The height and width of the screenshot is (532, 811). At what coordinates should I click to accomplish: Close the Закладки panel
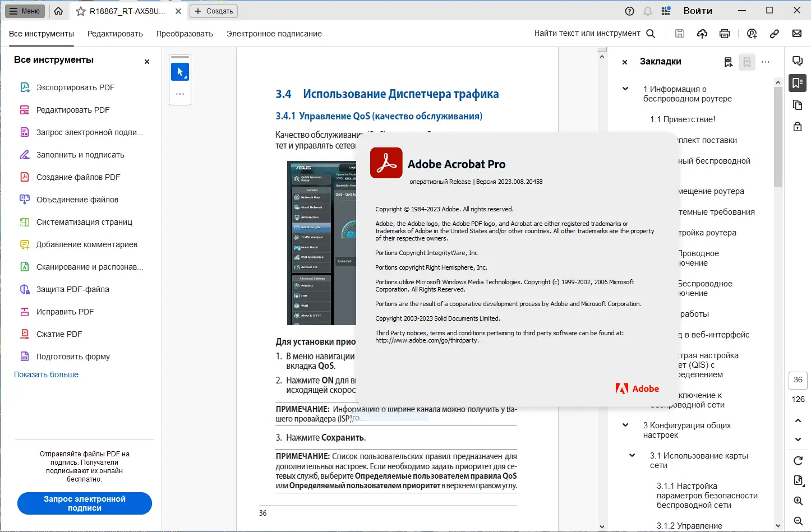pyautogui.click(x=625, y=62)
